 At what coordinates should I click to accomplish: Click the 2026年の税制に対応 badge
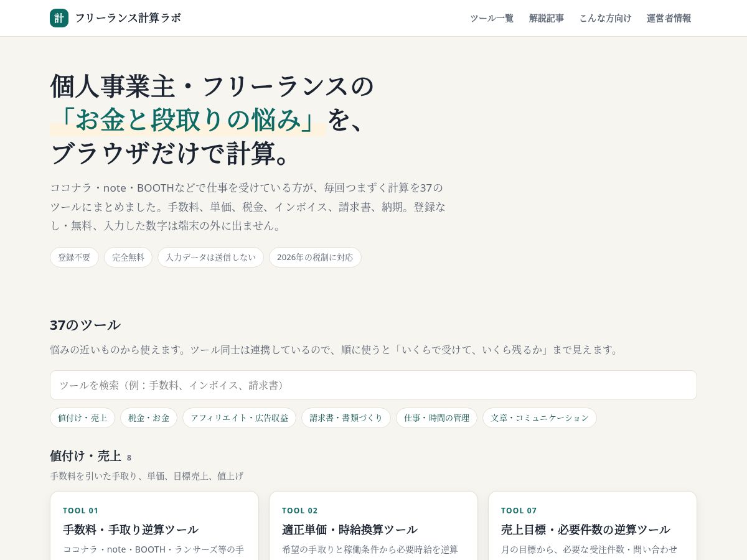[x=315, y=257]
